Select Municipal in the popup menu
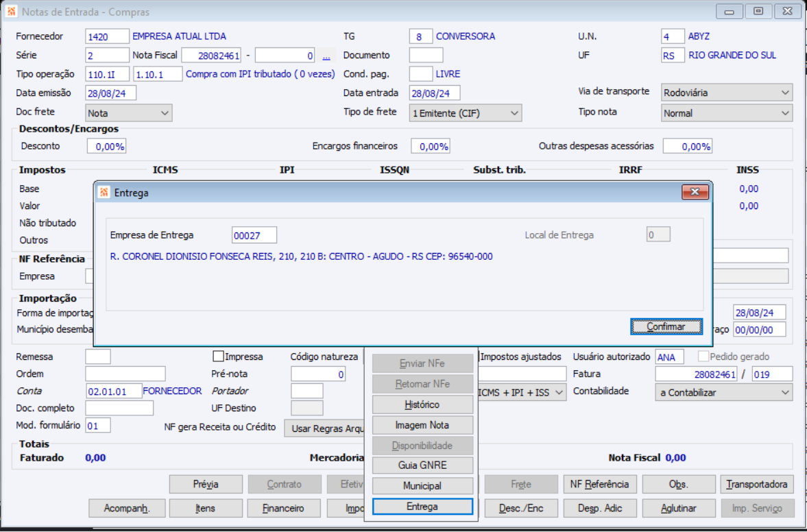This screenshot has height=532, width=807. 422,485
